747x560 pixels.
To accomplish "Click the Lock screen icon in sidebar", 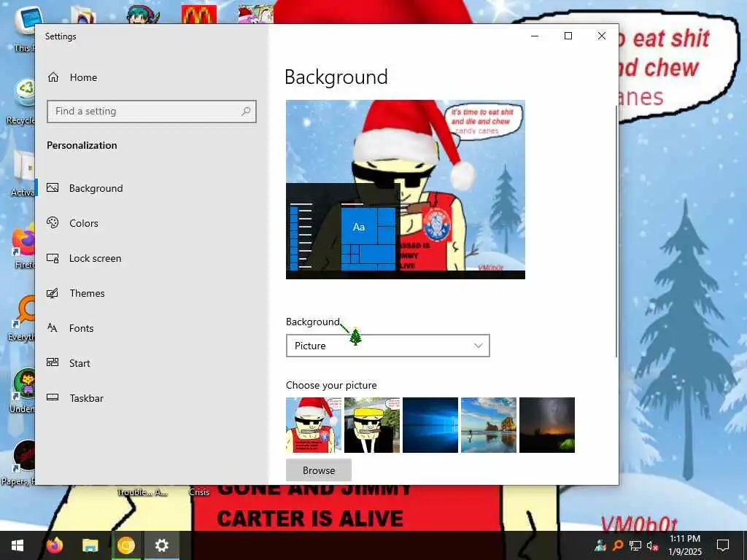I will coord(53,258).
